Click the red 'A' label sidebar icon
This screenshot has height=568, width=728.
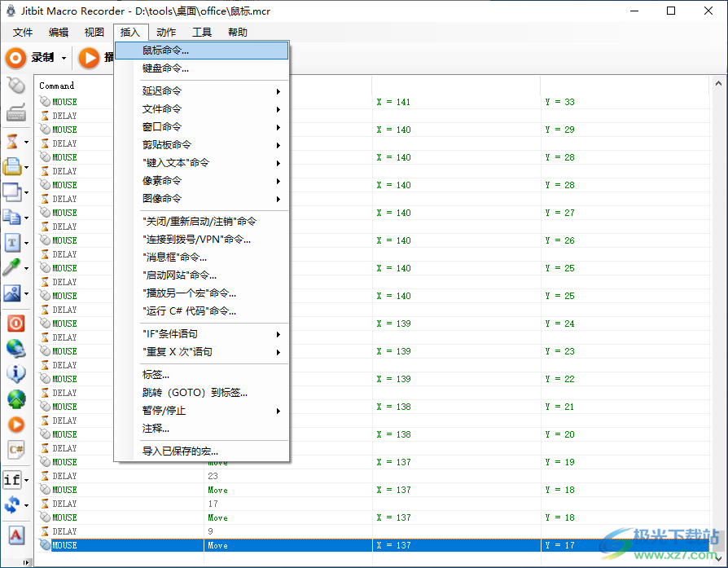[x=15, y=535]
